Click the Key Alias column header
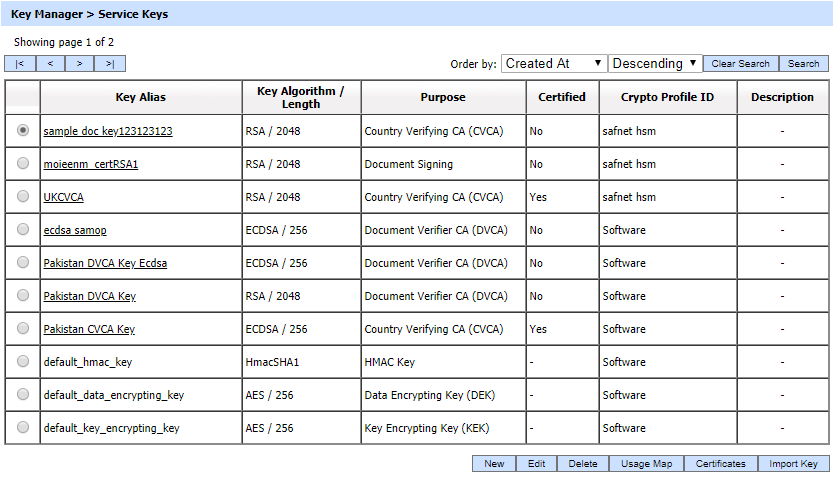Viewport: 834px width, 478px height. [141, 97]
